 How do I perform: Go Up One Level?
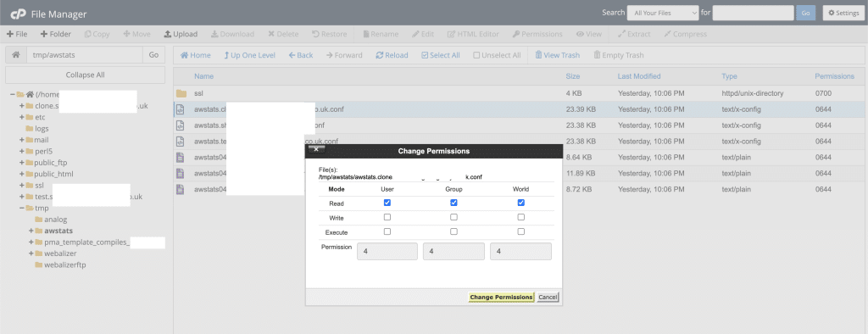(x=249, y=55)
